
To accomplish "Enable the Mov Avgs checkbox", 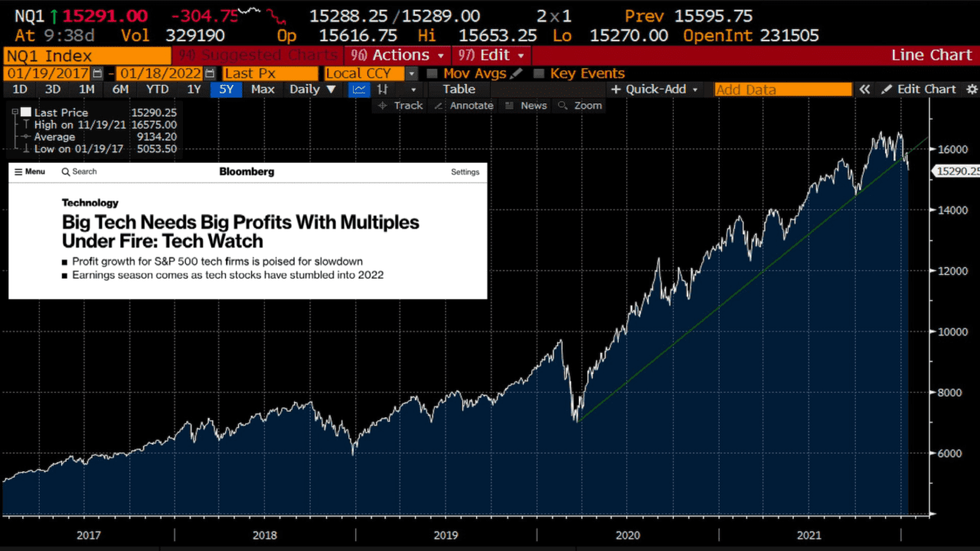I will pyautogui.click(x=432, y=73).
